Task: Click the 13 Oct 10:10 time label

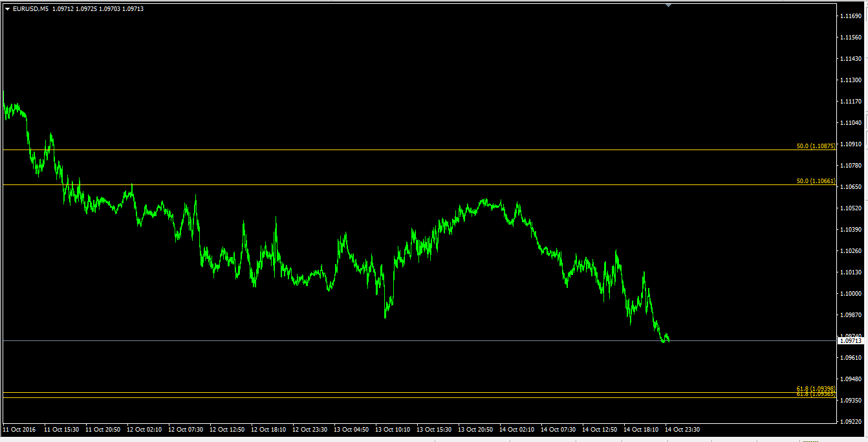Action: click(393, 429)
